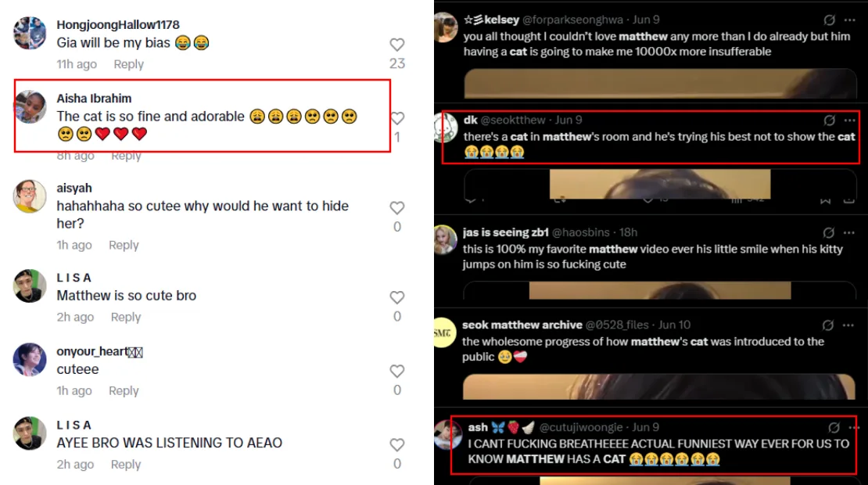Screen dimensions: 868x485
Task: Open video thumbnail in dk's tweet
Action: click(x=660, y=184)
